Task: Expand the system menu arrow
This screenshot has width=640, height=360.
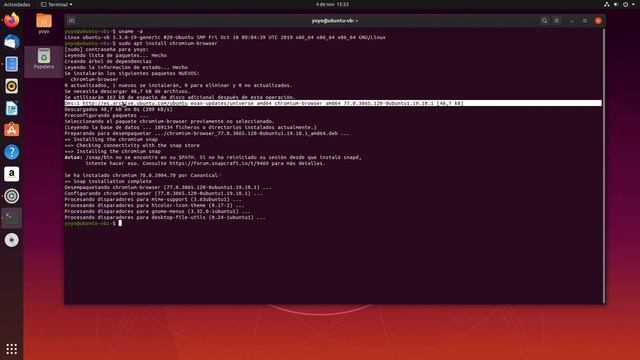Action: coord(633,4)
